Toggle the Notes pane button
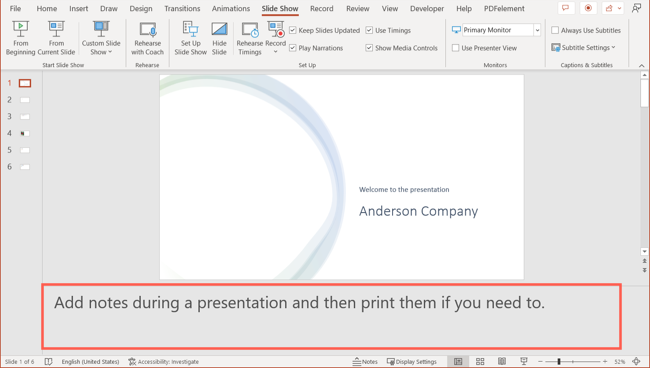 point(365,362)
